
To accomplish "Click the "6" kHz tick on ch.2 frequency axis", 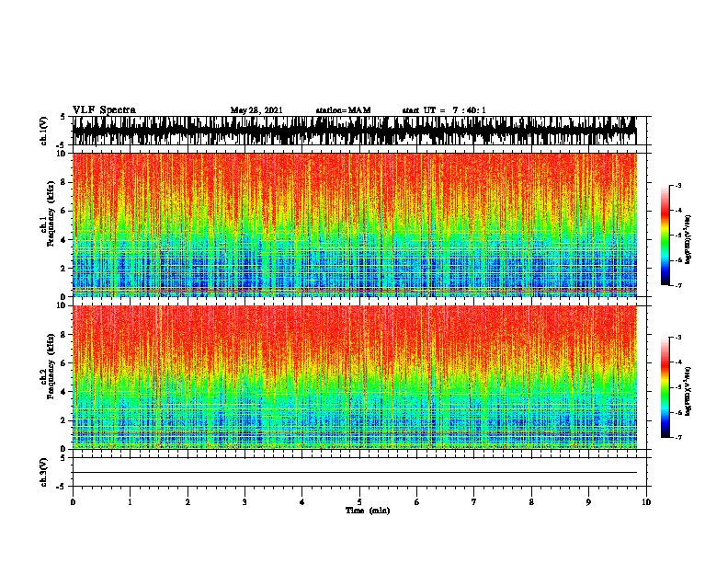I will coord(64,362).
